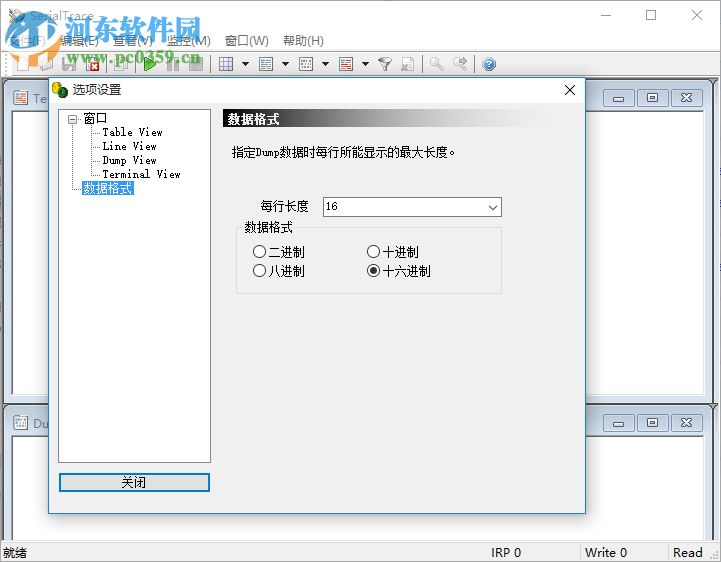Open the 帮助(H) menu
Screen dimensions: 721x562
pos(303,41)
